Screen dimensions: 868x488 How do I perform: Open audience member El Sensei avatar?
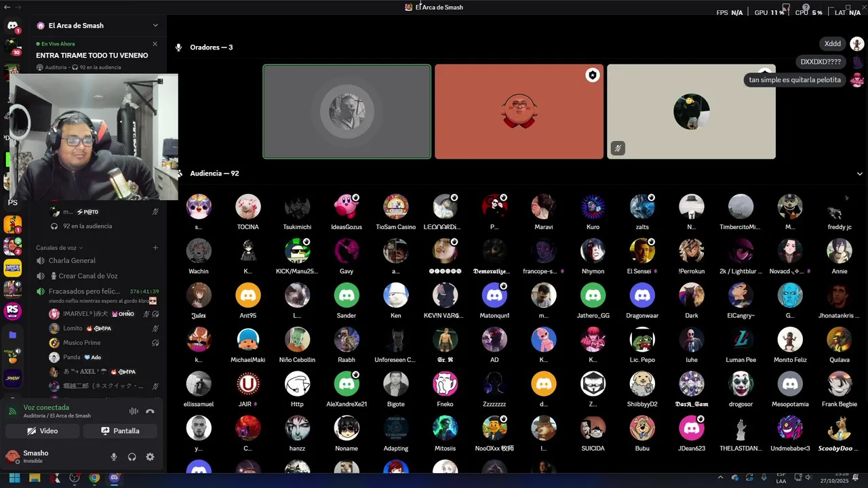coord(642,251)
